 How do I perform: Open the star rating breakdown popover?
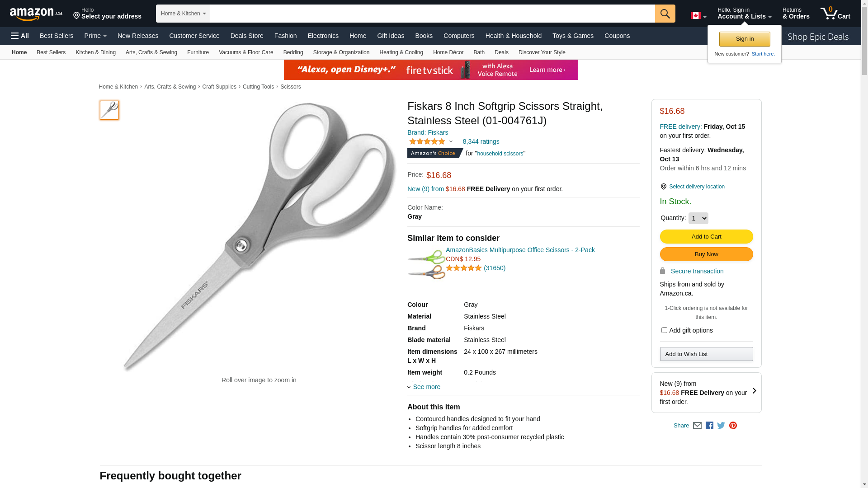(x=431, y=142)
